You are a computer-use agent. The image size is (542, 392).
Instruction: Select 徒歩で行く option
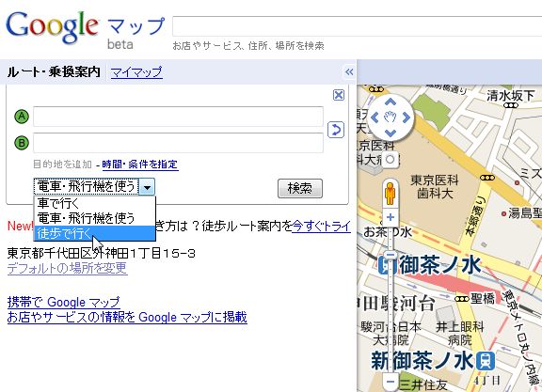(95, 233)
